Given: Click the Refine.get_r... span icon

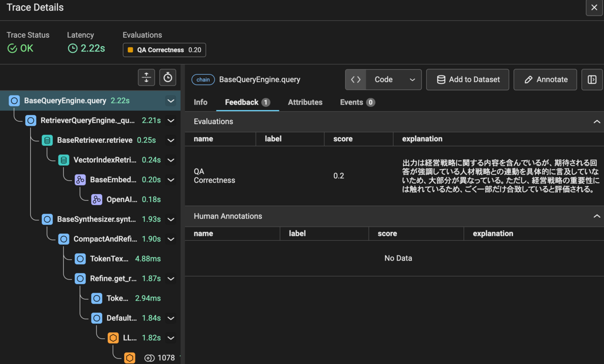Looking at the screenshot, I should tap(80, 279).
